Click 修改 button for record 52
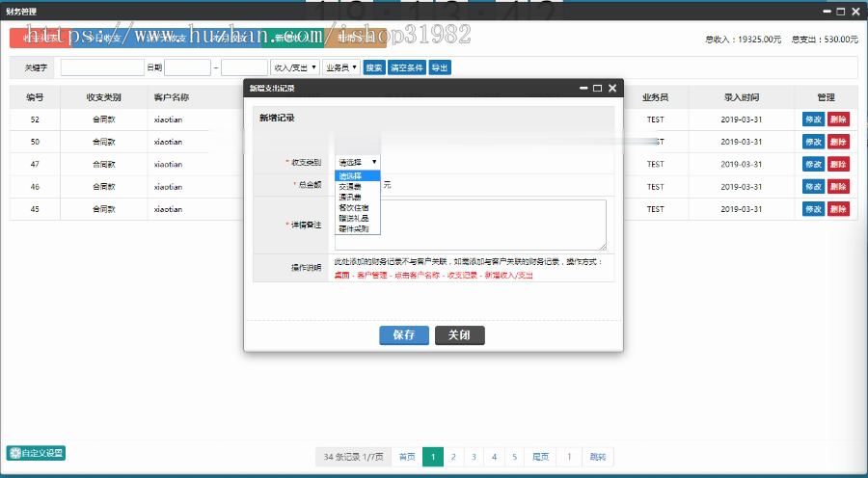The width and height of the screenshot is (868, 478). 812,119
